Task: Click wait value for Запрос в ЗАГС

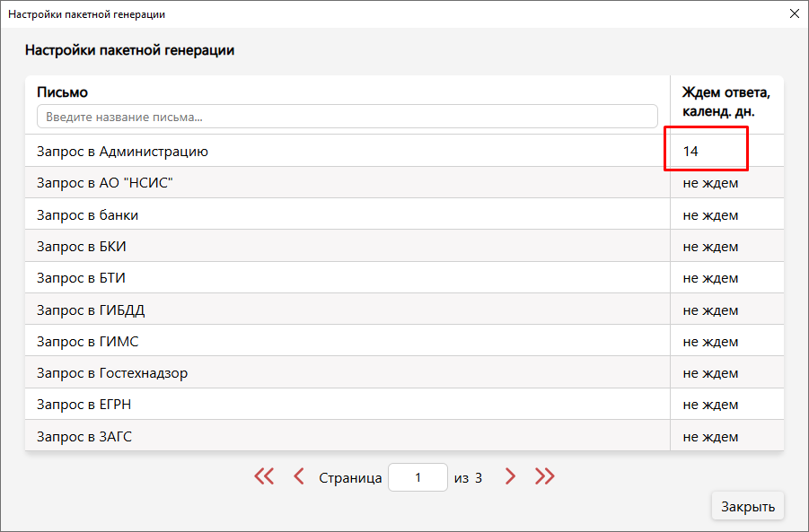Action: click(x=710, y=437)
